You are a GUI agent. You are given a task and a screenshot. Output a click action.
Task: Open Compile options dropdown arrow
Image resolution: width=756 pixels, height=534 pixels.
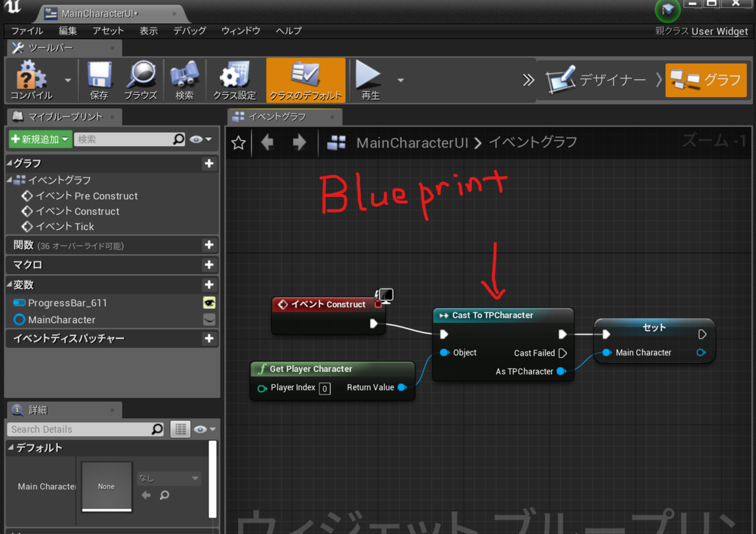point(67,80)
